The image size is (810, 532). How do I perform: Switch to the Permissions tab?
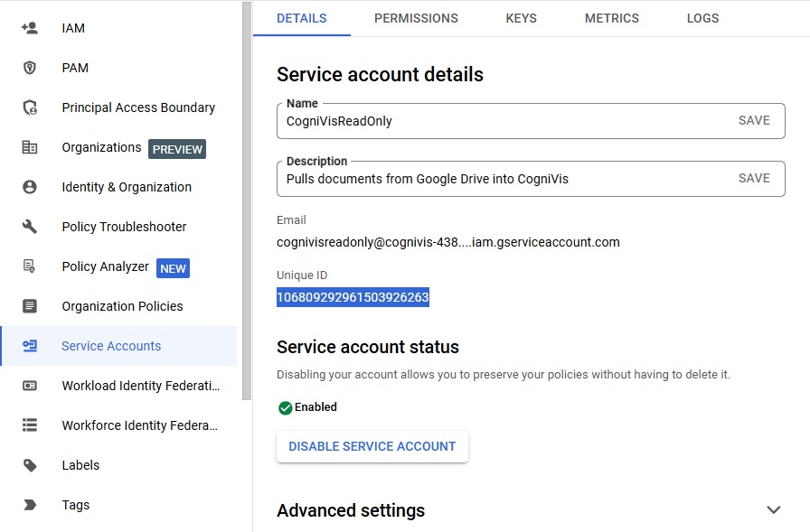416,18
